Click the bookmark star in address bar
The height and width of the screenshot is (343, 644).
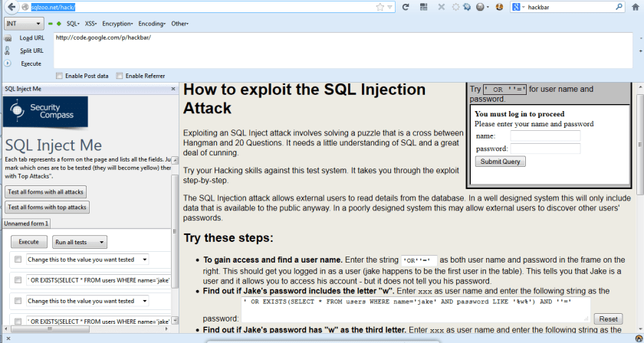tap(380, 7)
